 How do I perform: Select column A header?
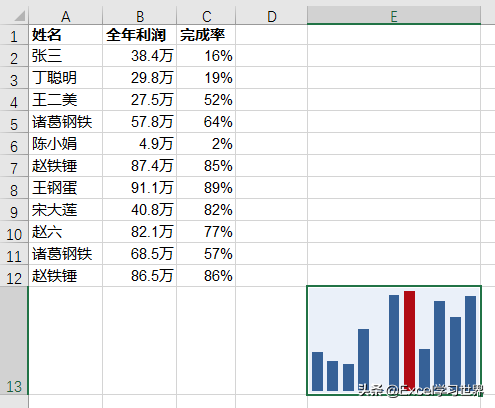tap(66, 16)
